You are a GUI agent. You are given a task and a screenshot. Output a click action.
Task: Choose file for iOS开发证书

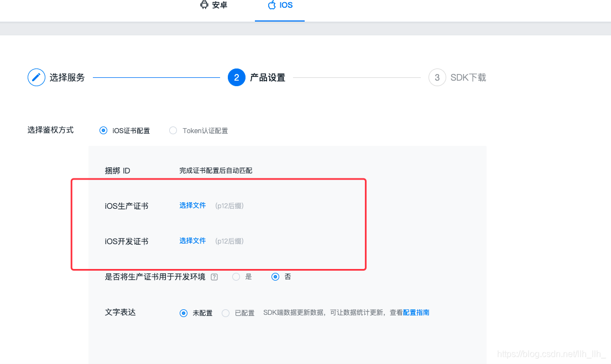point(192,241)
